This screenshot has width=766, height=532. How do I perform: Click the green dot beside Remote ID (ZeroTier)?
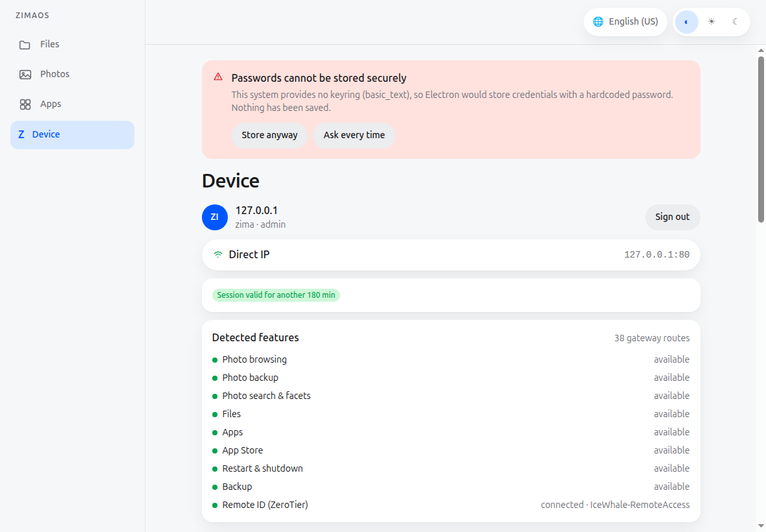coord(215,505)
